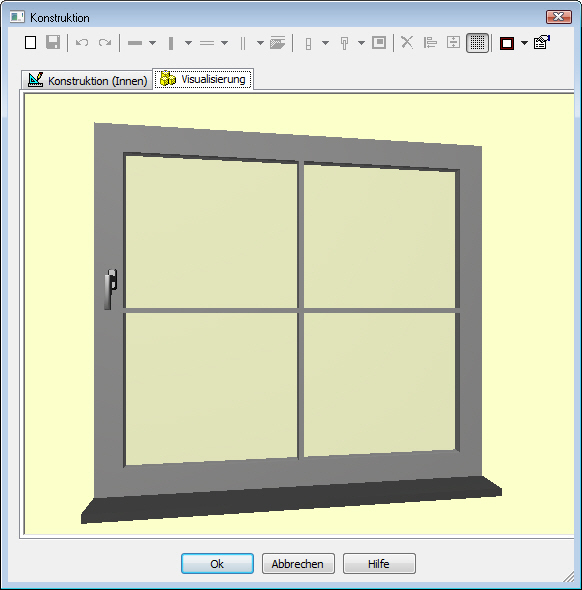The height and width of the screenshot is (590, 582).
Task: Click the undo arrow icon
Action: (82, 43)
